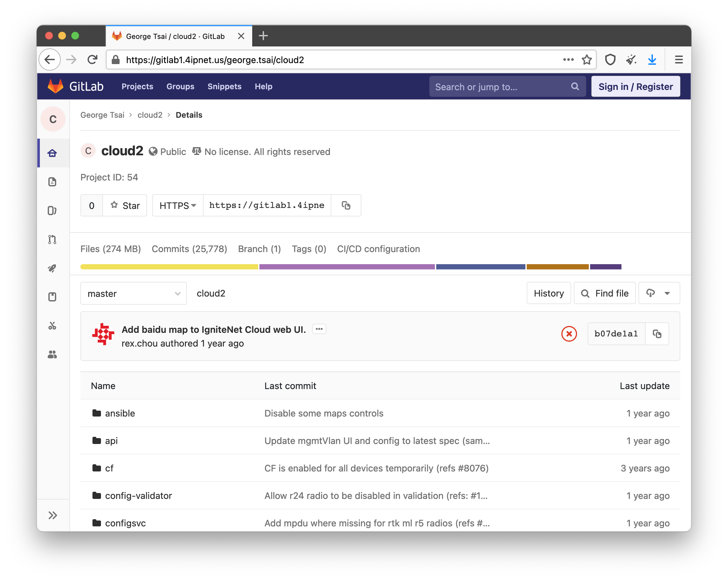Click commit hash b07de1a1
The height and width of the screenshot is (580, 728).
point(616,334)
